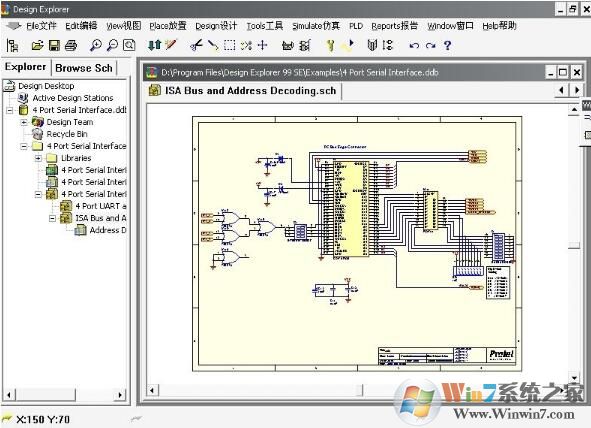Collapse the third 4 Port Serial Interf project node

[38, 194]
